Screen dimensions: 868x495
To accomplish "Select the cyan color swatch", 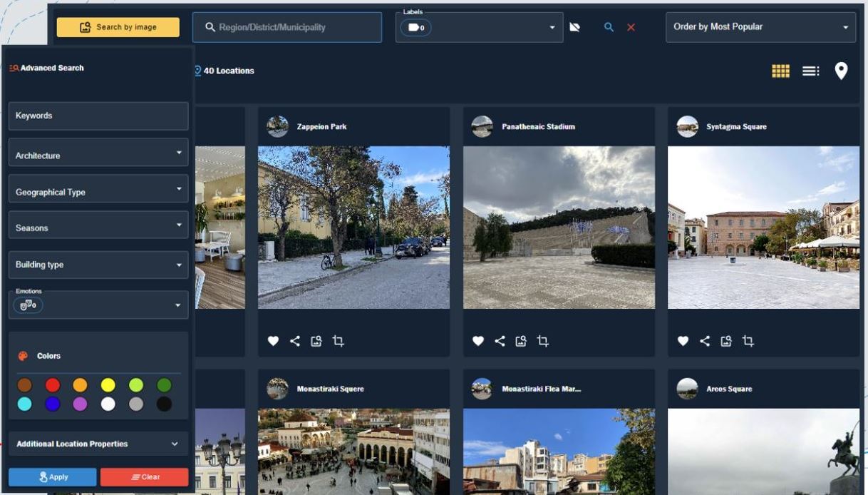I will tap(24, 404).
